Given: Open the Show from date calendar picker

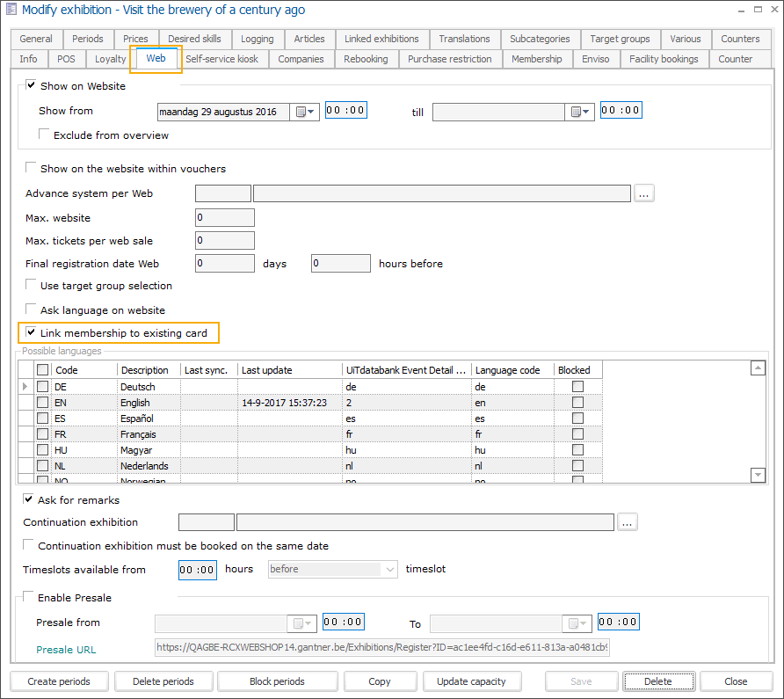Looking at the screenshot, I should pyautogui.click(x=305, y=112).
